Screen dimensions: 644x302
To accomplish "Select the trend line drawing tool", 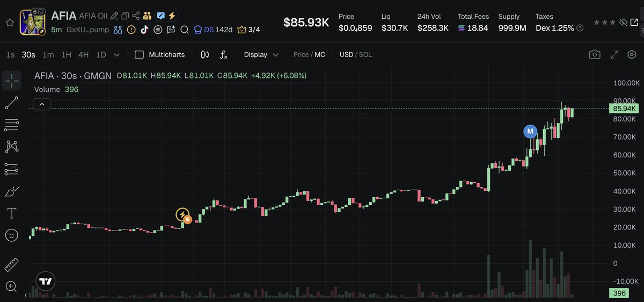I will coord(11,103).
